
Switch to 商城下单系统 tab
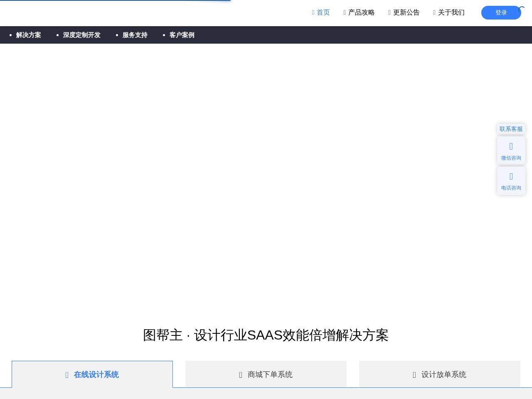pos(266,374)
